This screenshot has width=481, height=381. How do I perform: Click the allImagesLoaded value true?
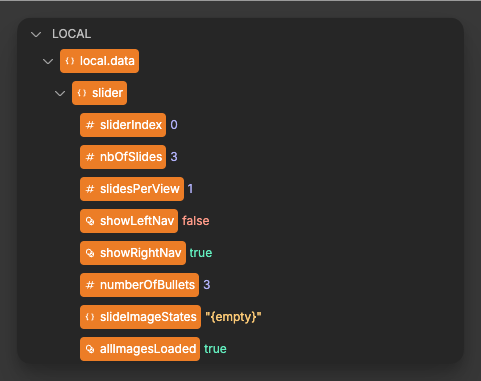click(x=215, y=349)
